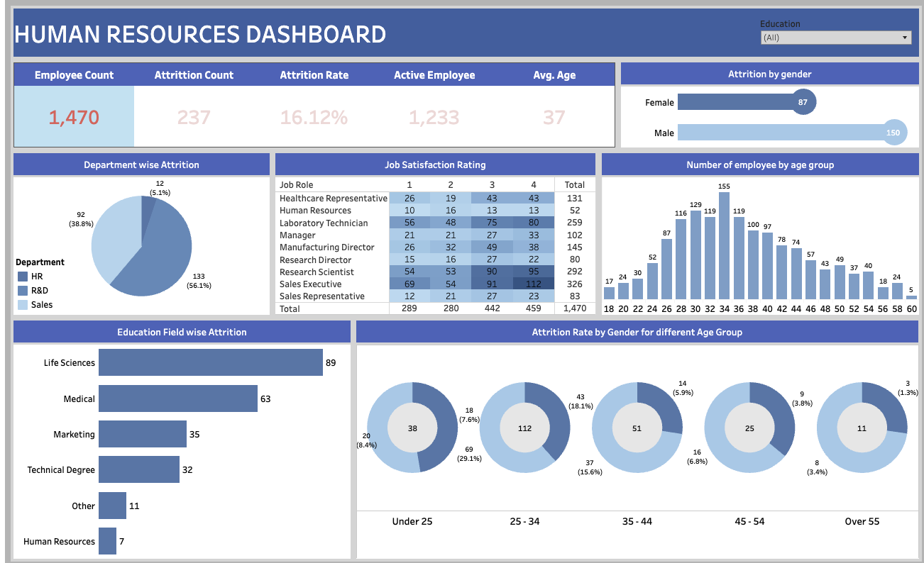Click the Laboratory Technician row label
Image resolution: width=924 pixels, height=563 pixels.
click(x=324, y=223)
